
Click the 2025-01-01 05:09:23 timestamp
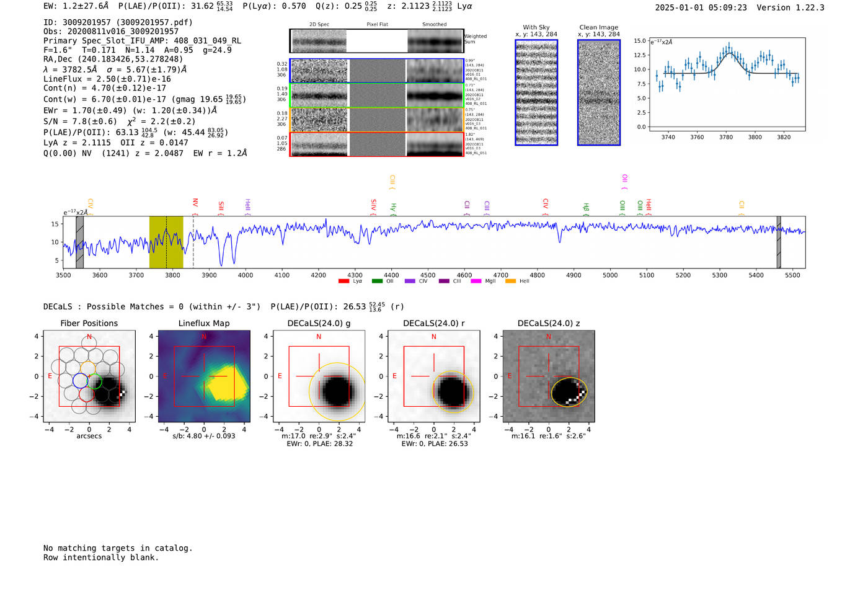pos(701,8)
